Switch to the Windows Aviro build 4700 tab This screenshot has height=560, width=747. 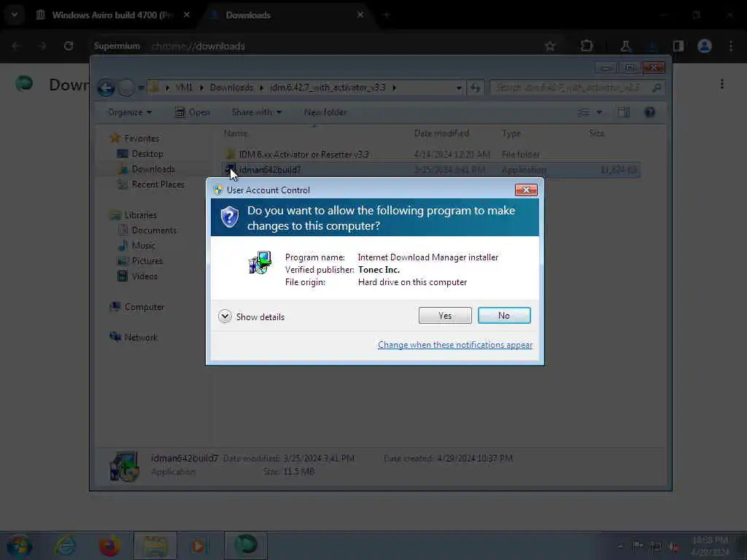[x=111, y=15]
